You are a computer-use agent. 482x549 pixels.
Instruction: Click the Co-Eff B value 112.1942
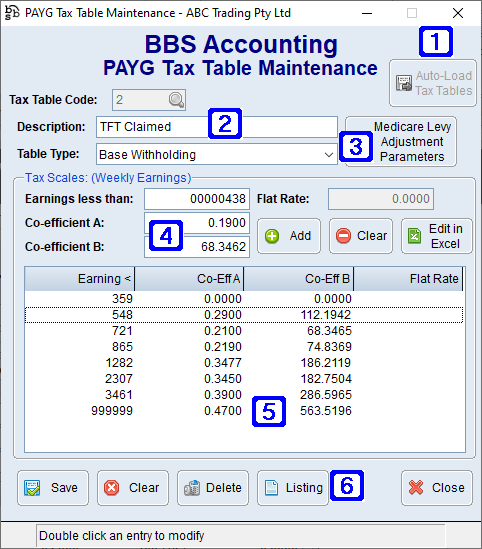326,315
